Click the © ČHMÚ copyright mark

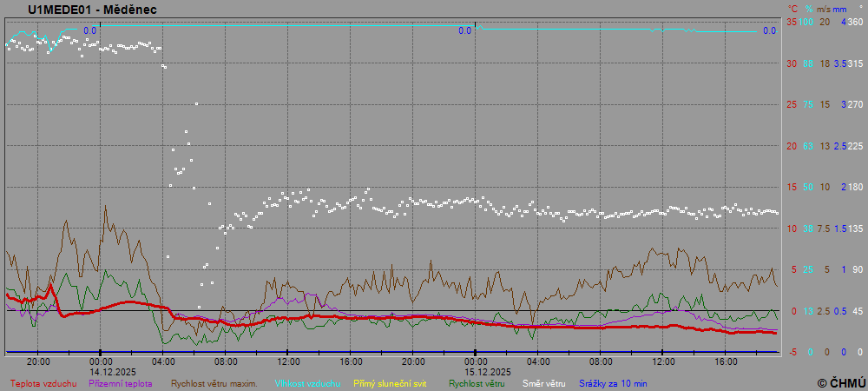point(841,382)
